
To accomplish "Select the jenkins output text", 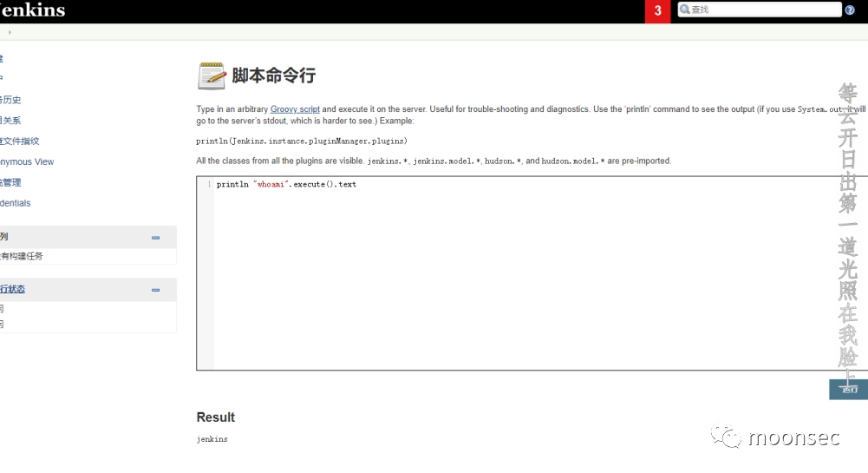I will tap(212, 439).
